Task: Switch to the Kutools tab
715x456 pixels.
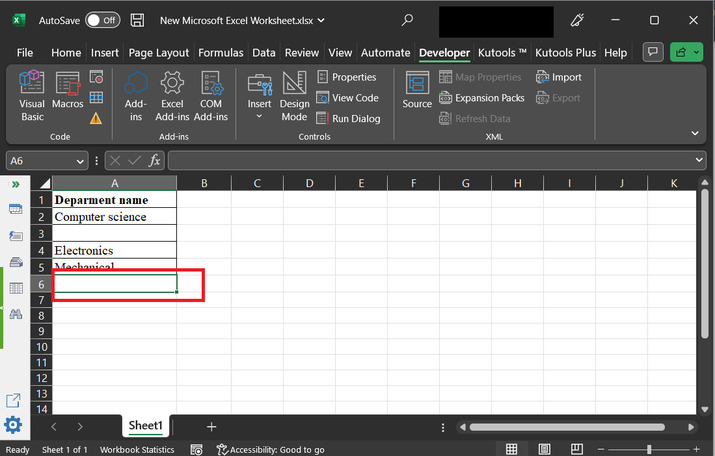Action: coord(502,53)
